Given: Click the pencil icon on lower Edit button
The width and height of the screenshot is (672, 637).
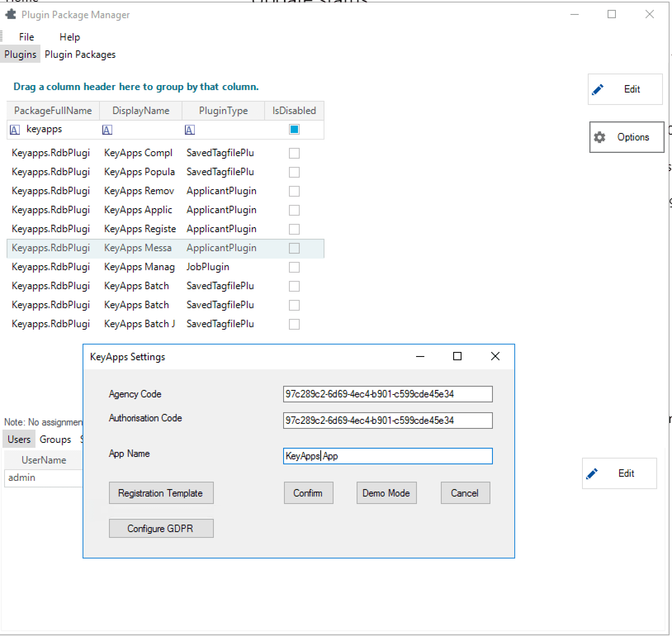Looking at the screenshot, I should 592,473.
